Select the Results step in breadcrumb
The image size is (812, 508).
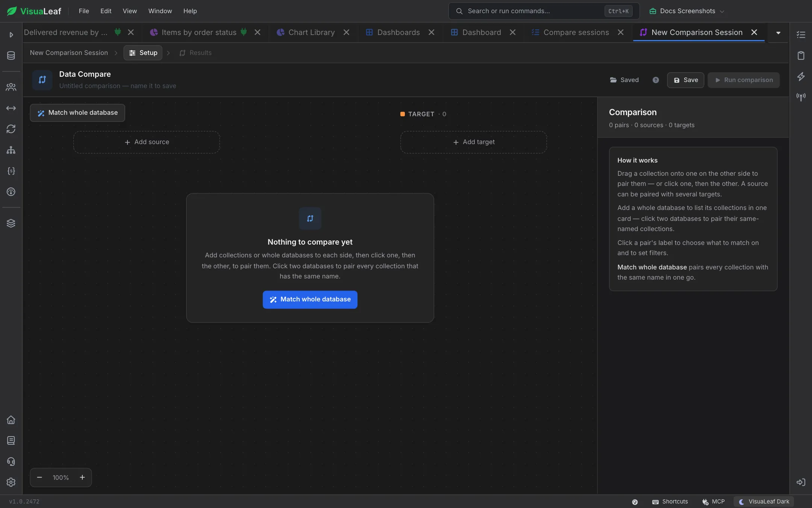195,53
